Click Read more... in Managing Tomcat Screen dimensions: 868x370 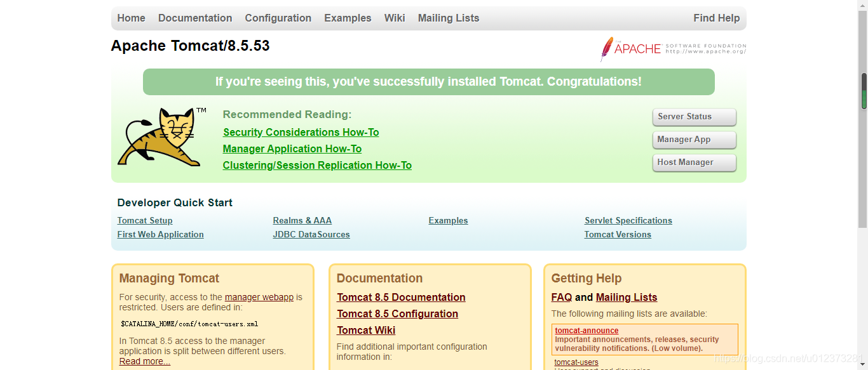click(145, 361)
